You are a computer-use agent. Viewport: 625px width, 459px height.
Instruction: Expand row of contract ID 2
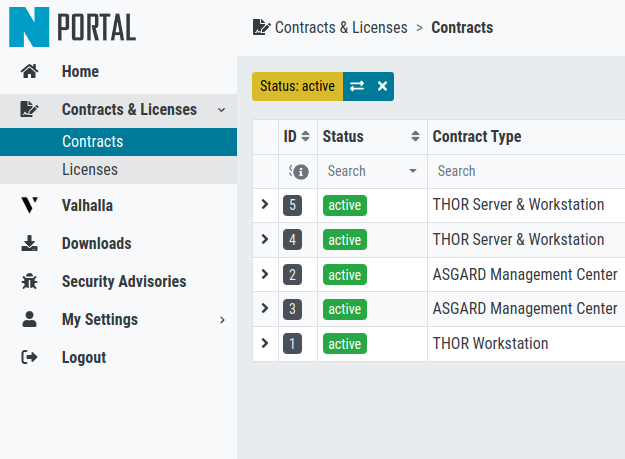(265, 274)
